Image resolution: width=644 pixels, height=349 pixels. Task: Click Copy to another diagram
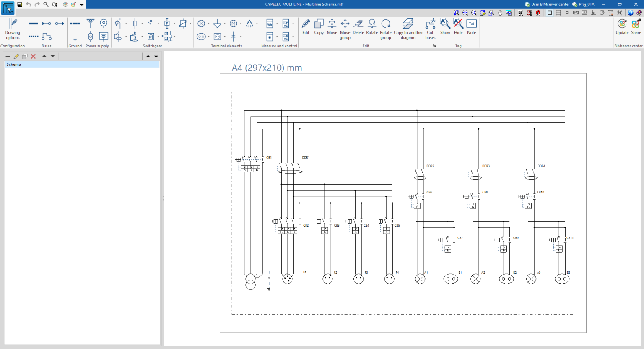point(408,28)
